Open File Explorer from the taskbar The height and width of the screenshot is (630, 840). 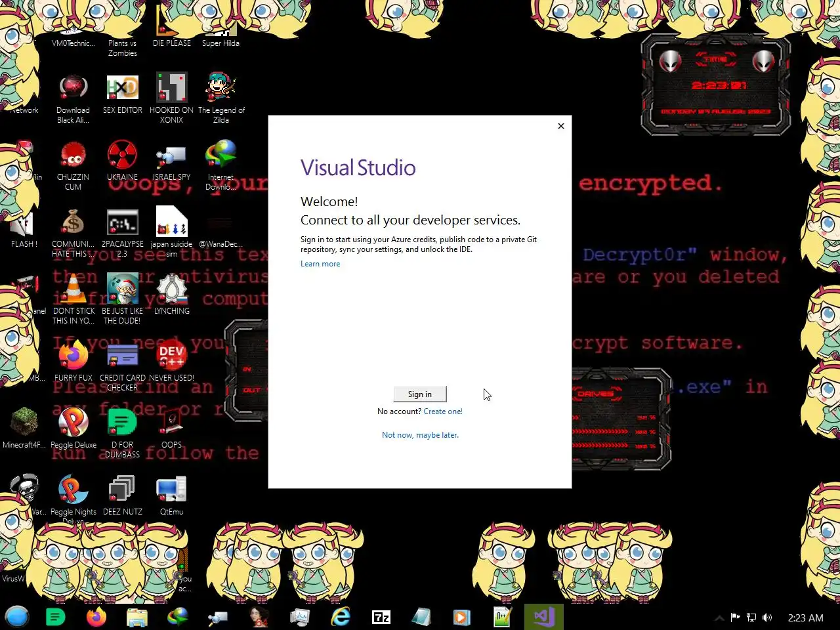pyautogui.click(x=137, y=617)
